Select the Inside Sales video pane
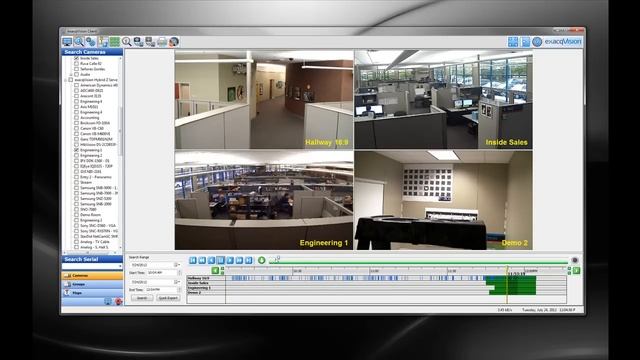The image size is (640, 360). [443, 99]
